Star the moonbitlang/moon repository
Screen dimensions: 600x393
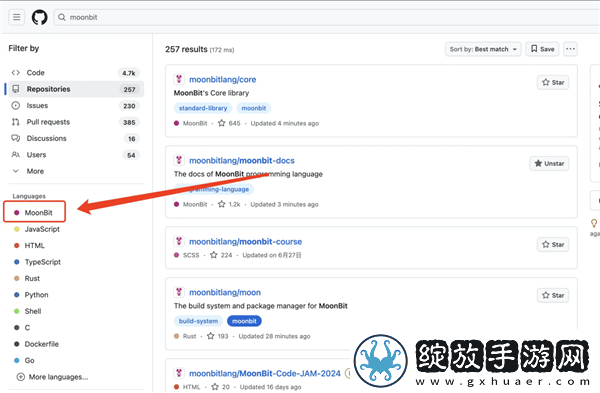point(553,295)
